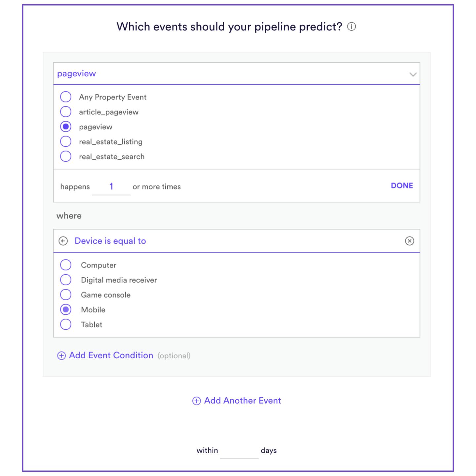Click the plus icon next to Add Another Event

pyautogui.click(x=197, y=401)
